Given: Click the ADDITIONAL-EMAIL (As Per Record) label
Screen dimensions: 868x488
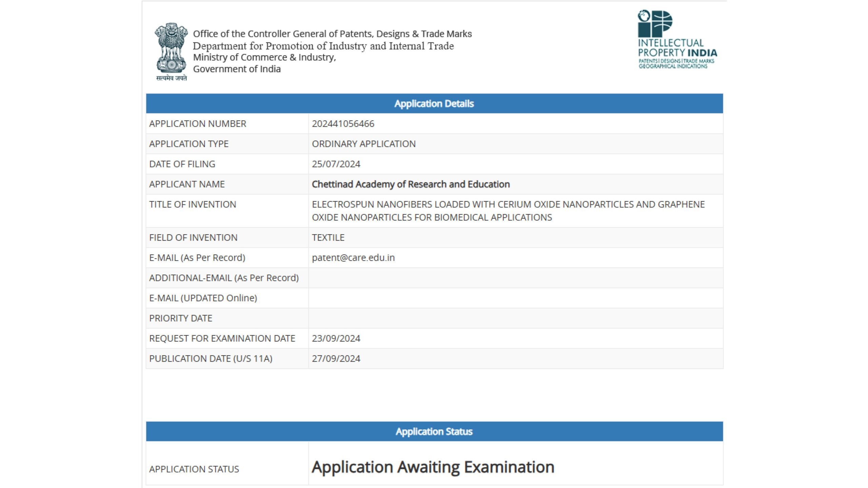Looking at the screenshot, I should click(x=224, y=278).
